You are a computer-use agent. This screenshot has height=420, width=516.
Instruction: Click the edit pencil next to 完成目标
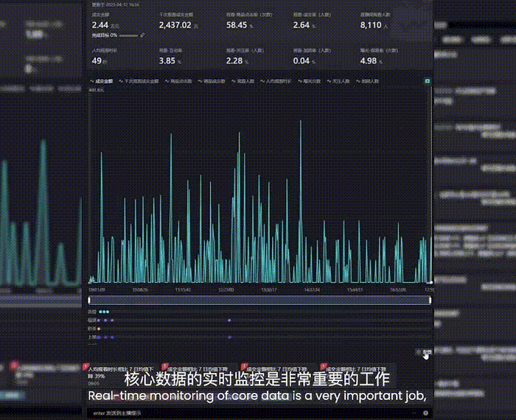coord(142,35)
